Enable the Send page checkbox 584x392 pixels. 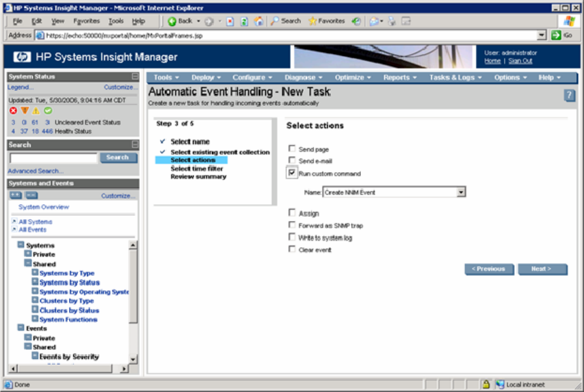coord(292,148)
